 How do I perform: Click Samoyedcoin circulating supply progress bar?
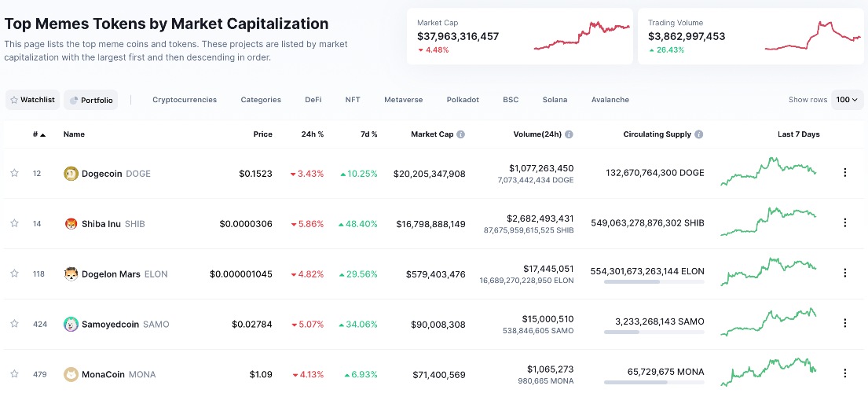coord(654,332)
